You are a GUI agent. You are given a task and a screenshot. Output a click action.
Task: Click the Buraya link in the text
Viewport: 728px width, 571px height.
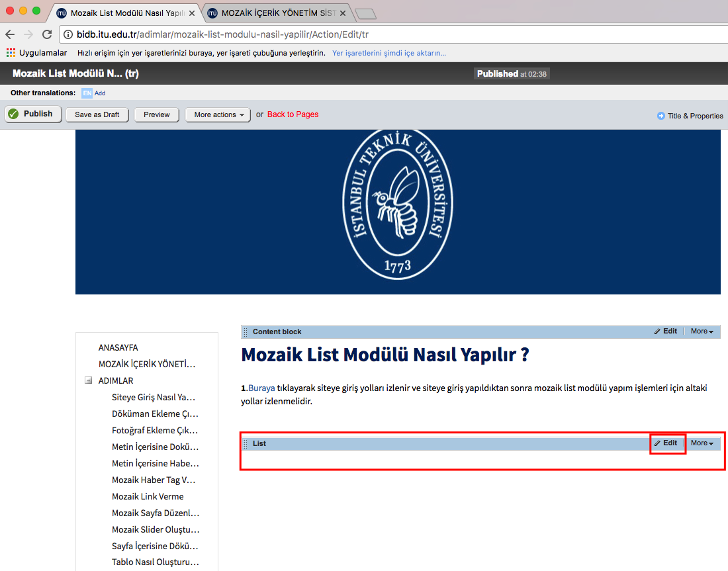[261, 388]
